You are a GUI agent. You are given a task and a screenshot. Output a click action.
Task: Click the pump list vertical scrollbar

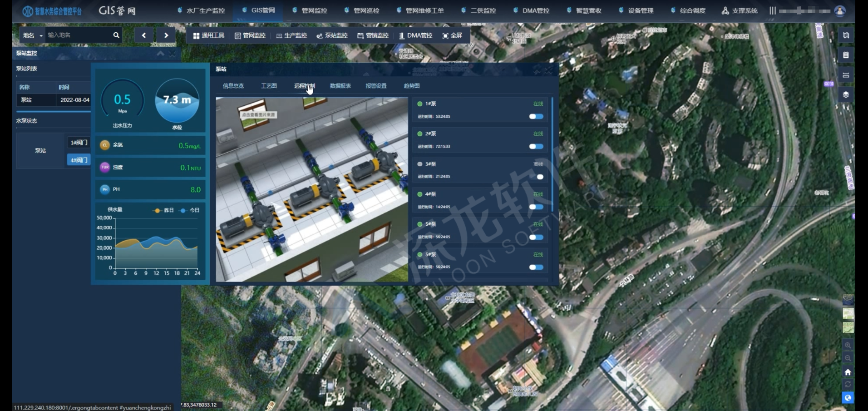[552, 154]
